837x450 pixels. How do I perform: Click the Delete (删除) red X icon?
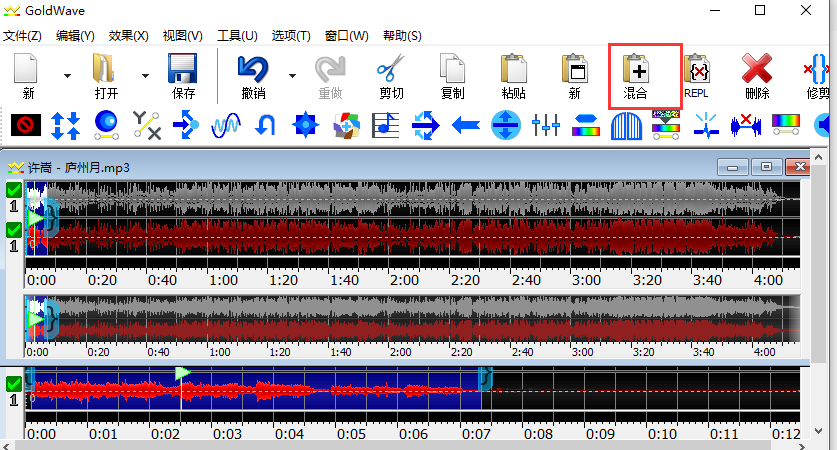tap(757, 75)
